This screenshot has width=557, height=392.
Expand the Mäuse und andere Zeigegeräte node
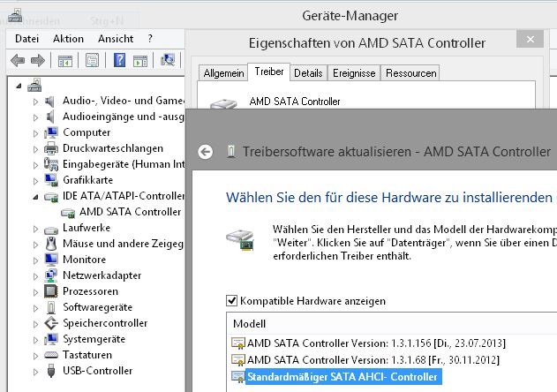tap(35, 245)
